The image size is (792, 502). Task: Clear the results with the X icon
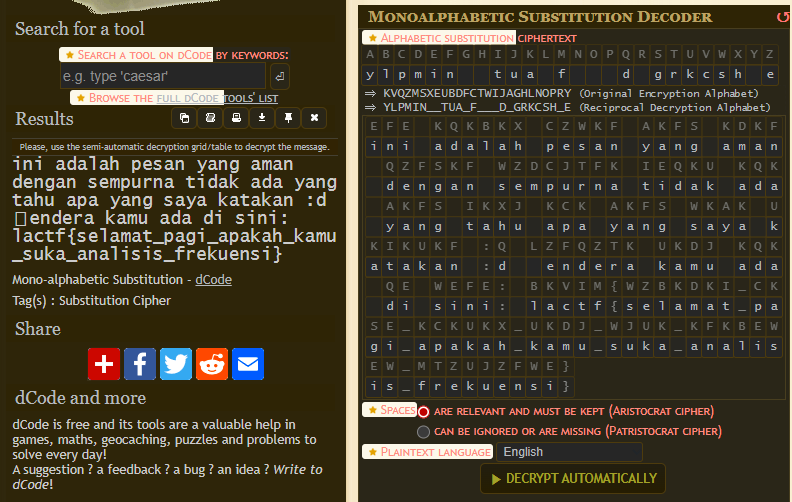point(314,118)
